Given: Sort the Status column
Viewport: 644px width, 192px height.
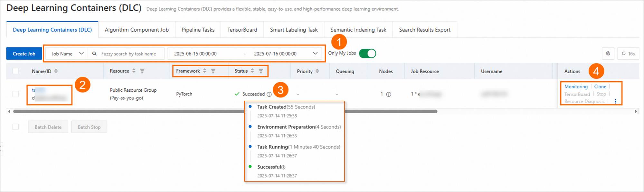Looking at the screenshot, I should pos(252,71).
